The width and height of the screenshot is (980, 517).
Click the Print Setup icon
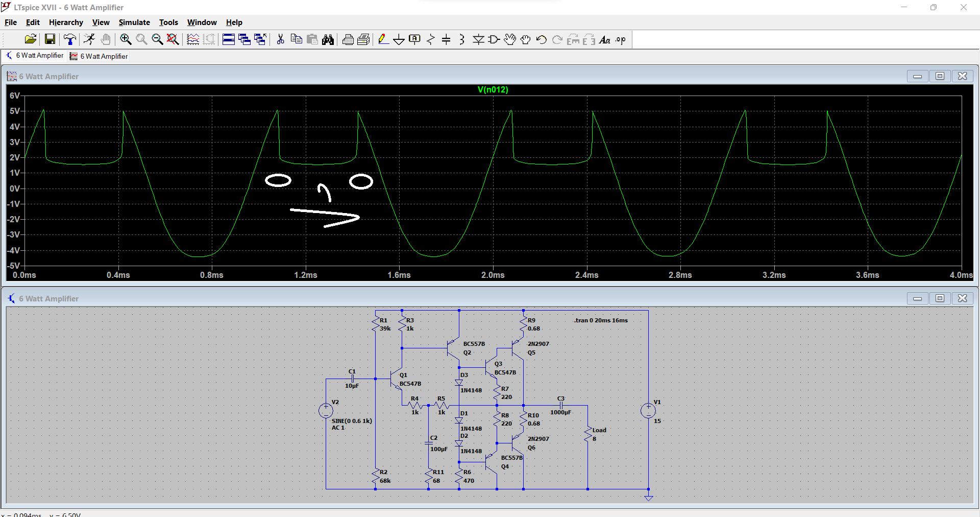pyautogui.click(x=364, y=39)
